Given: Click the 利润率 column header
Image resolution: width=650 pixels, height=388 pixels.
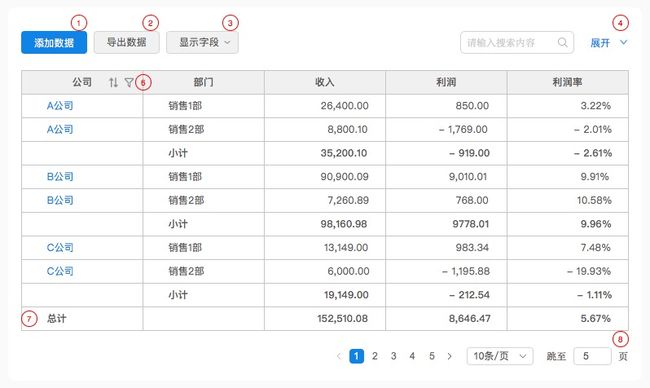Looking at the screenshot, I should coord(568,82).
